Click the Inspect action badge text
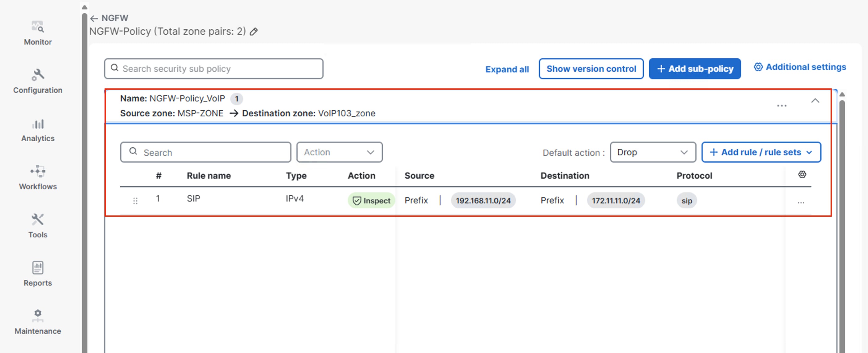The image size is (868, 353). pos(377,201)
